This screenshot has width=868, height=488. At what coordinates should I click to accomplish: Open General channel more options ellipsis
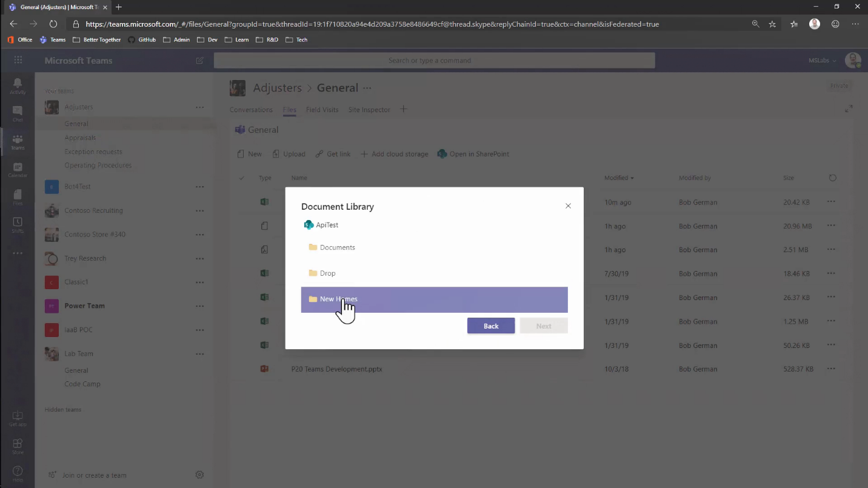(367, 88)
